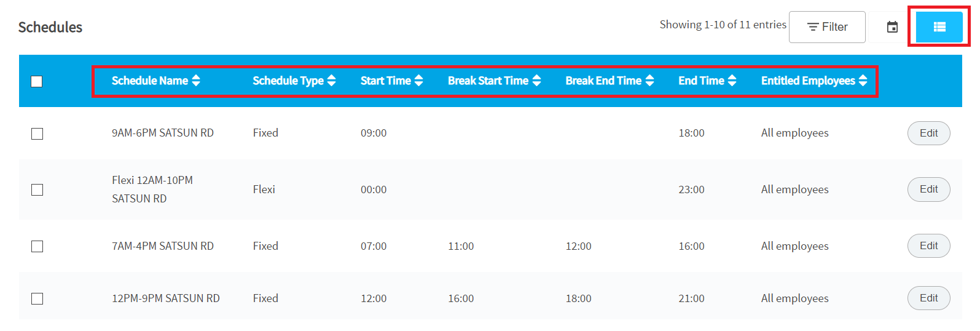
Task: Edit the 12PM-9PM SATSUN RD schedule
Action: [x=928, y=298]
